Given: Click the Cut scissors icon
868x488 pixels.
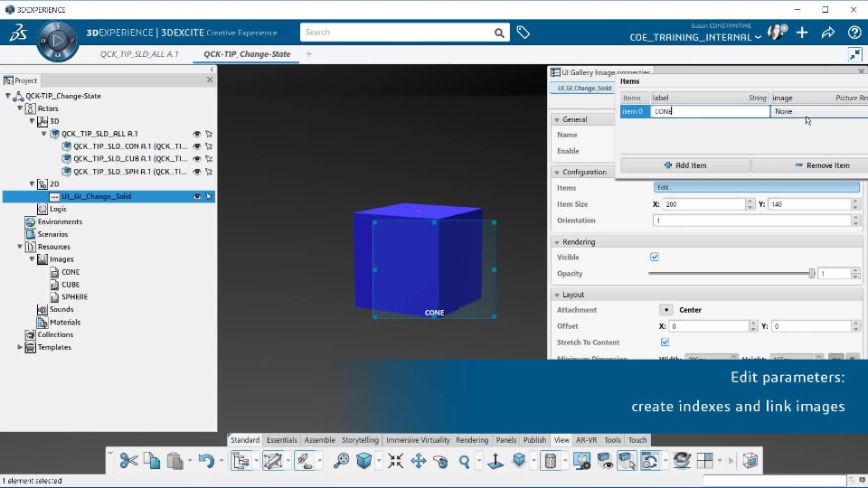Looking at the screenshot, I should (129, 461).
